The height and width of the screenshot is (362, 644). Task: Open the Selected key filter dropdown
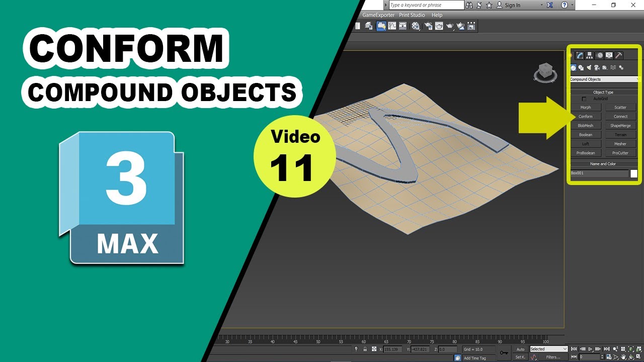click(548, 349)
